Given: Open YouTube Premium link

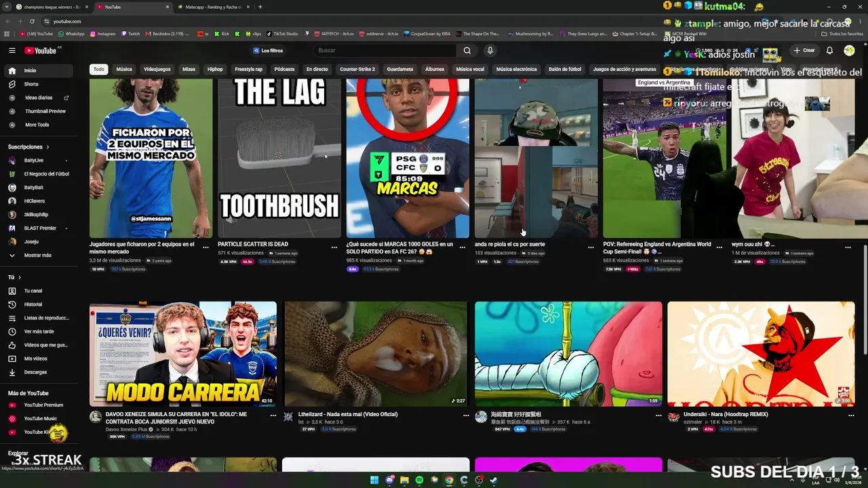Looking at the screenshot, I should point(39,405).
